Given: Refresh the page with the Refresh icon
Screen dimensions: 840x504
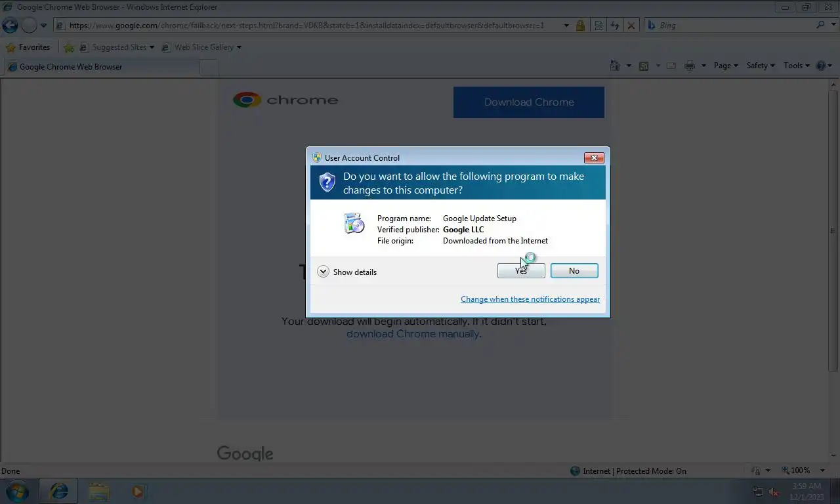Looking at the screenshot, I should tap(615, 26).
